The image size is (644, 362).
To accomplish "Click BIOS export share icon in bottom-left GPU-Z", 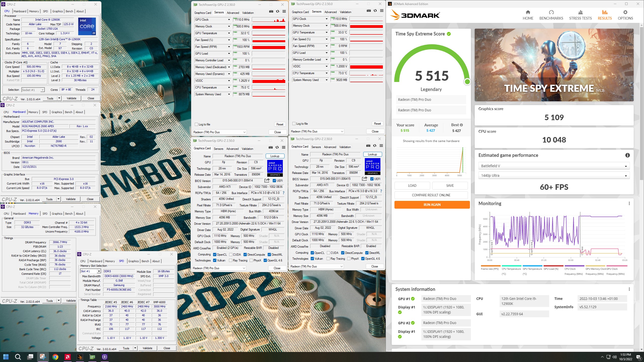I will [x=267, y=180].
